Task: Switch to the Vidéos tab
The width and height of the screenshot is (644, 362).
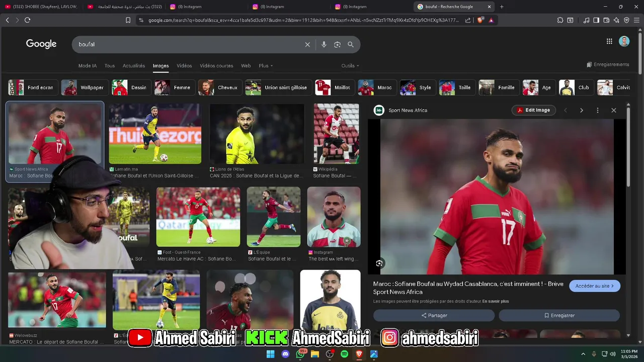Action: 184,66
